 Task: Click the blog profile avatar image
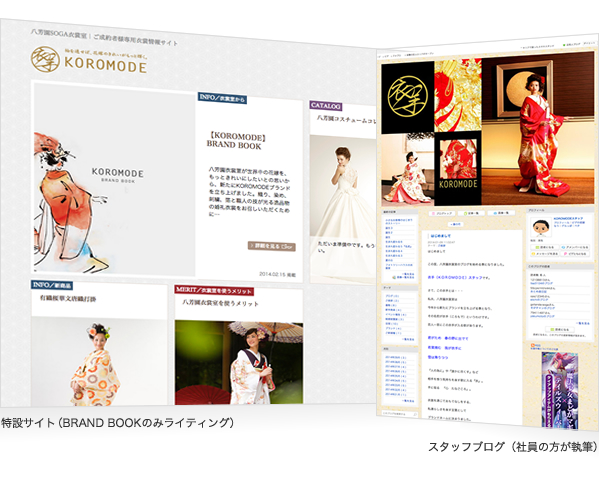[x=541, y=229]
